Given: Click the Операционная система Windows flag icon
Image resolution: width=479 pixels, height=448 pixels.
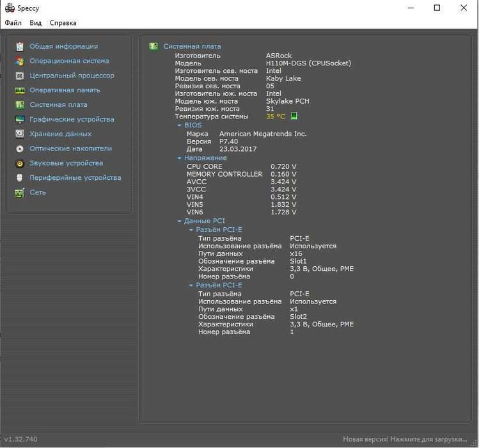Looking at the screenshot, I should point(20,61).
